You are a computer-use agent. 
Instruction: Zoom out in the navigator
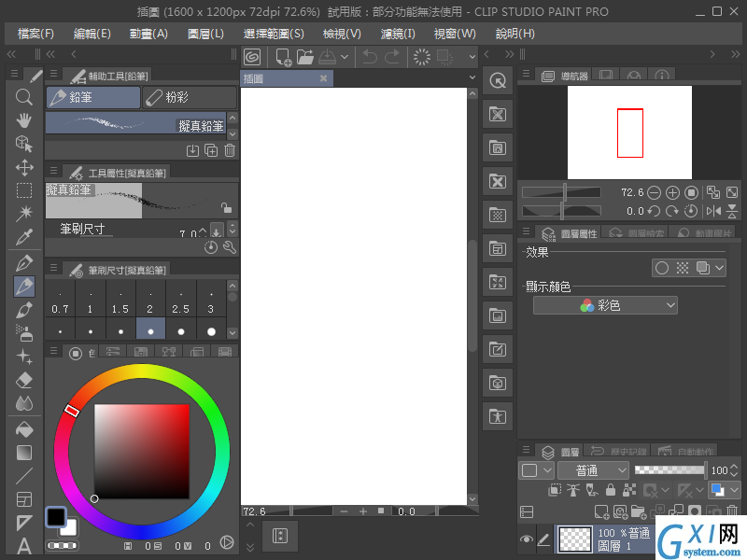(655, 192)
